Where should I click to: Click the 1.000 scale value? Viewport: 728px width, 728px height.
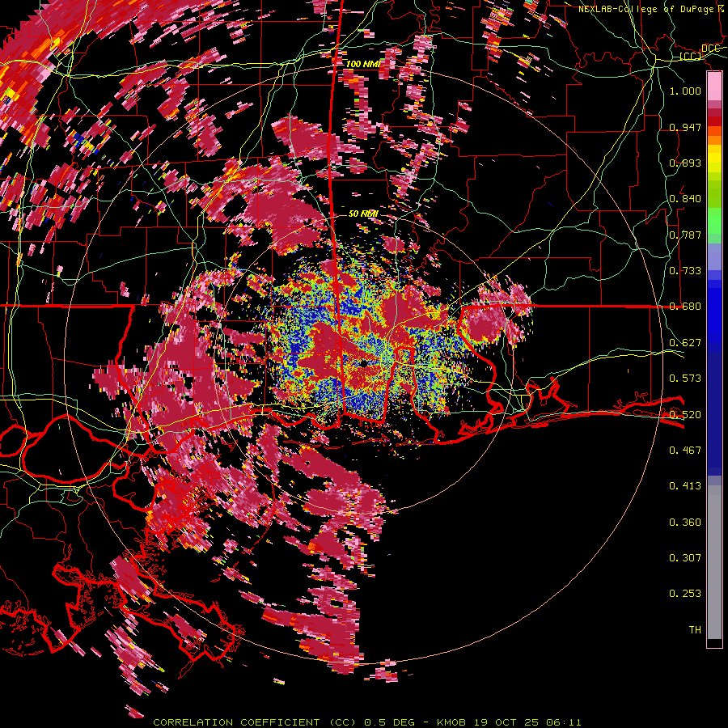(x=685, y=91)
